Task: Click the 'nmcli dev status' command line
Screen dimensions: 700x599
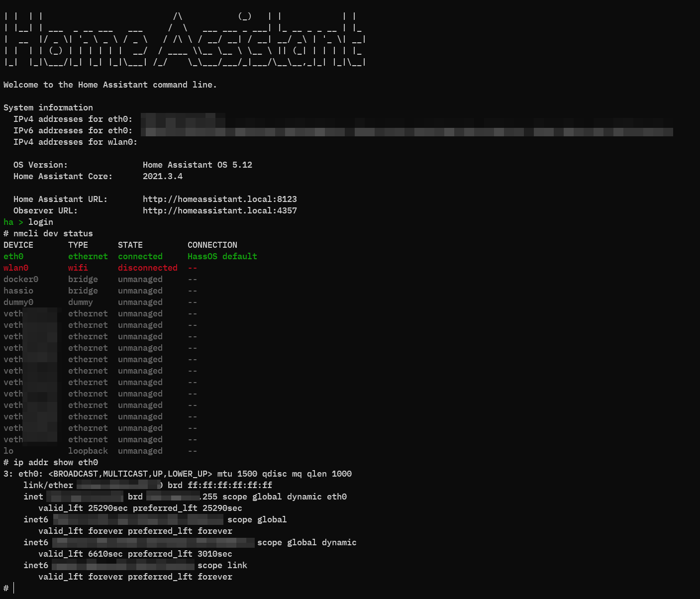Action: 53,233
